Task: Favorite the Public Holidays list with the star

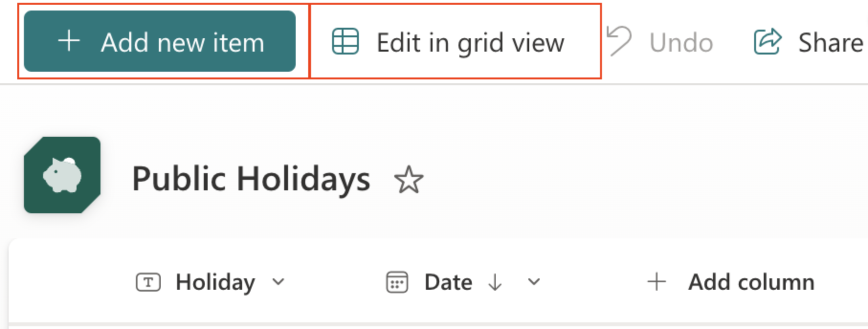Action: point(408,180)
